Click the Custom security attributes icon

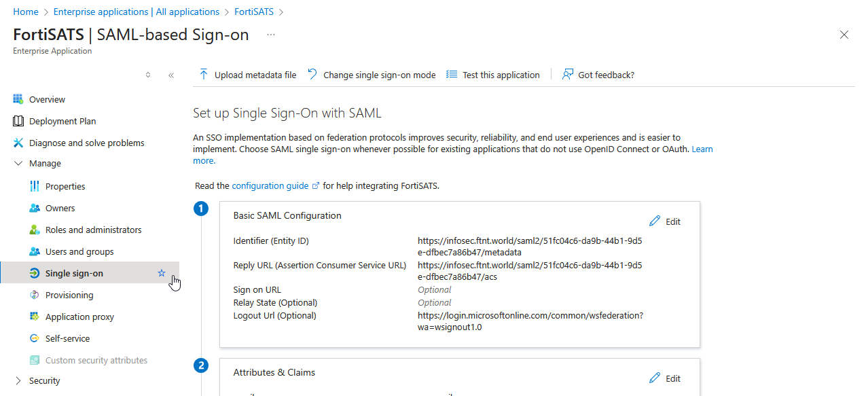pyautogui.click(x=35, y=360)
